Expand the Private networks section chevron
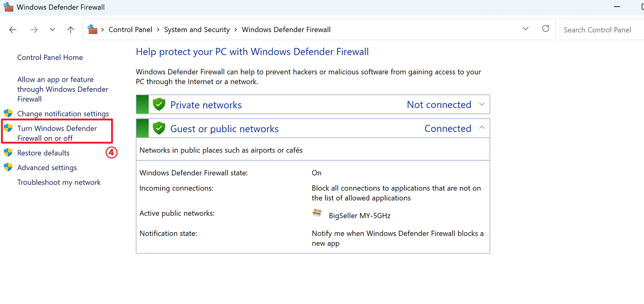Image resolution: width=644 pixels, height=304 pixels. click(x=482, y=104)
